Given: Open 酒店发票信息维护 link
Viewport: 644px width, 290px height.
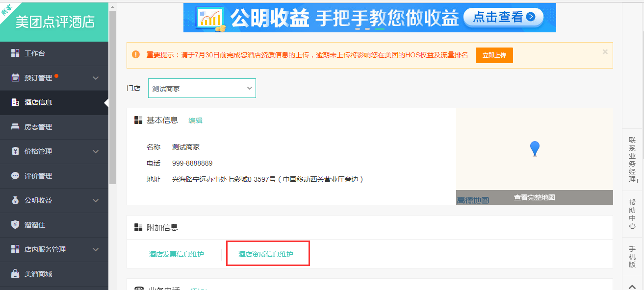Looking at the screenshot, I should tap(177, 254).
